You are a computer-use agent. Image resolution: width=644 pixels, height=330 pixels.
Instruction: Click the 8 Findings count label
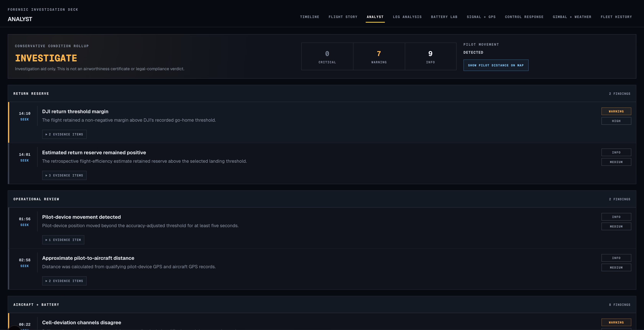tap(619, 305)
